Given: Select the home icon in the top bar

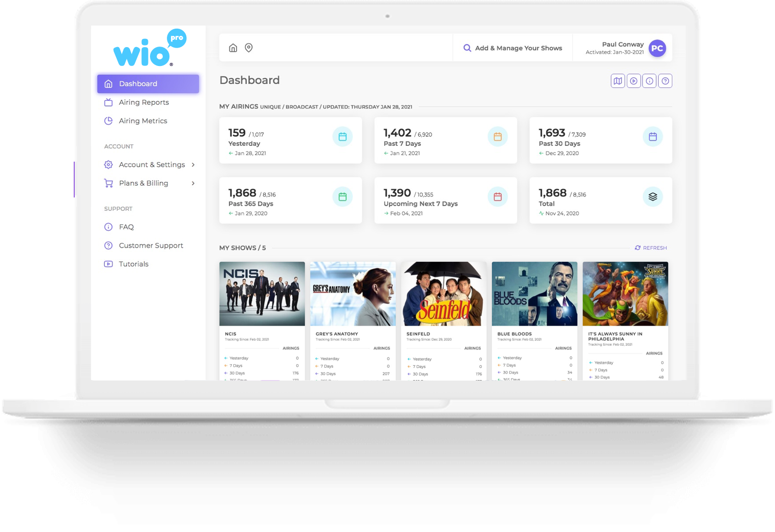Looking at the screenshot, I should [233, 48].
